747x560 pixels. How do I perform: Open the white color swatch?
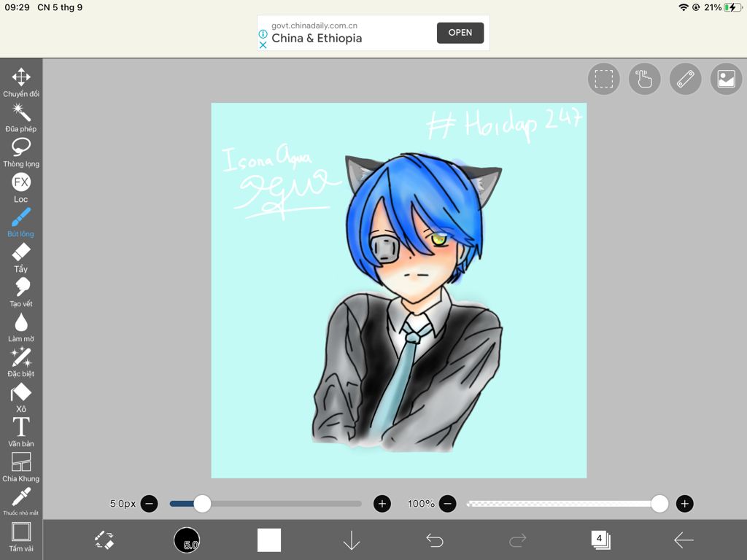coord(269,540)
